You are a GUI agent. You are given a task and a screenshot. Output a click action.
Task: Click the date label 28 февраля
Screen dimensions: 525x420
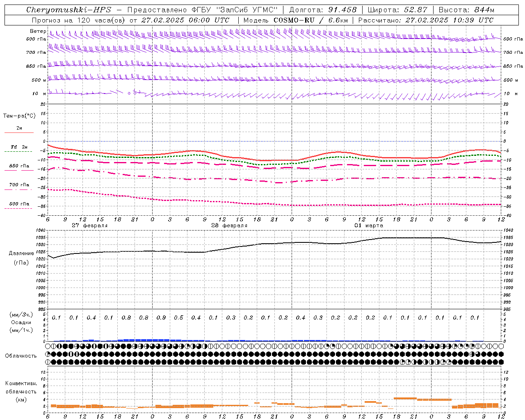pos(229,226)
